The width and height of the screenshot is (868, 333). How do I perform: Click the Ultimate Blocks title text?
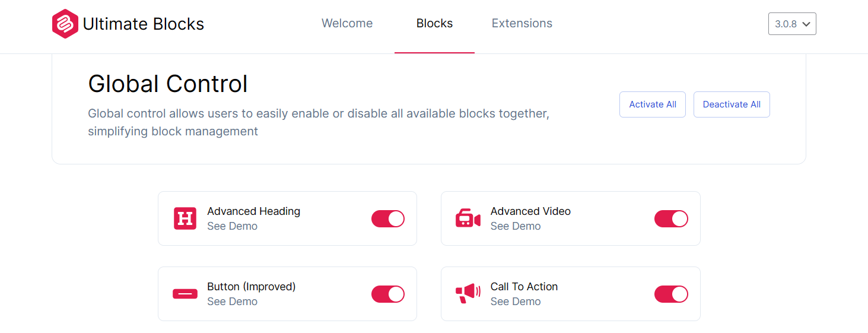click(144, 24)
